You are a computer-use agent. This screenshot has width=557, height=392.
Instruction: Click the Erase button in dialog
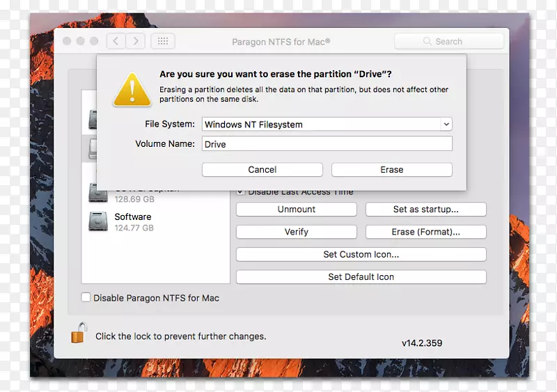pyautogui.click(x=392, y=169)
